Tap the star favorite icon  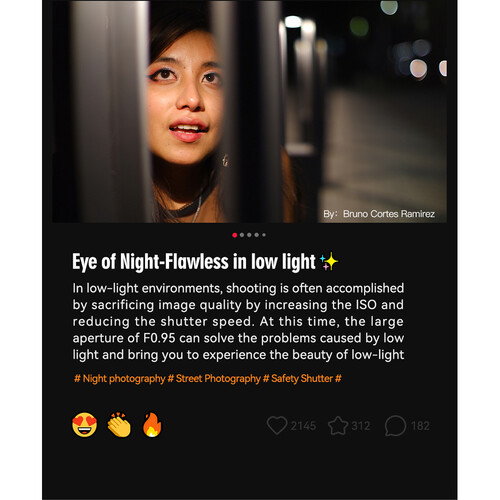coord(338,425)
